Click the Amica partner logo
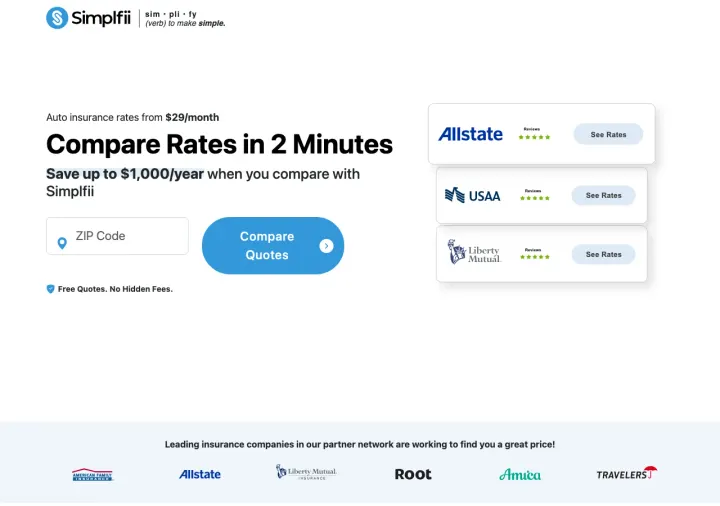The image size is (720, 506). (x=520, y=474)
